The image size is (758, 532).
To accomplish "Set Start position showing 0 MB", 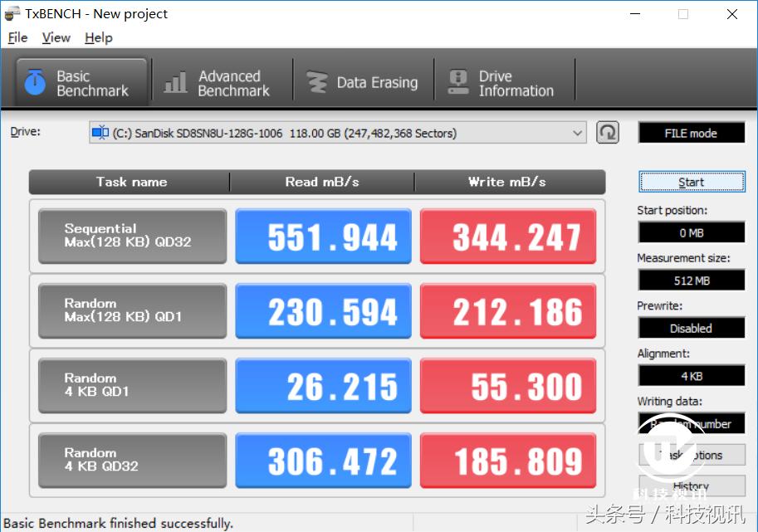I will (692, 232).
